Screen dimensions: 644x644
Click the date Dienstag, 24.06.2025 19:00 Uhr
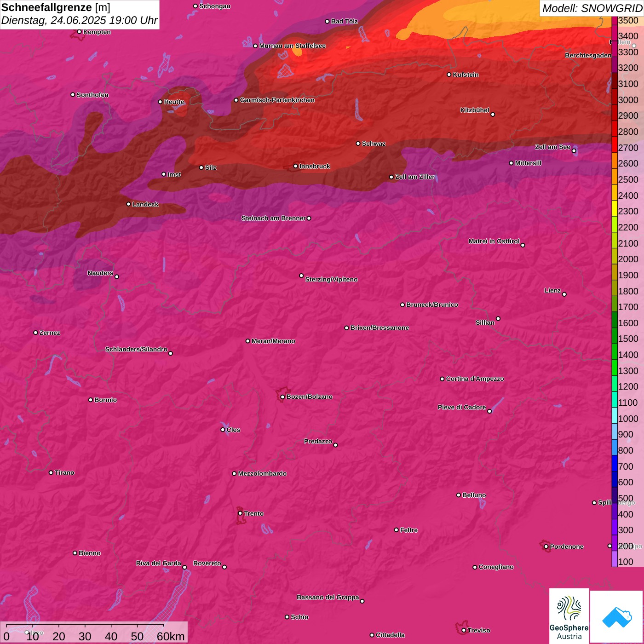(79, 20)
